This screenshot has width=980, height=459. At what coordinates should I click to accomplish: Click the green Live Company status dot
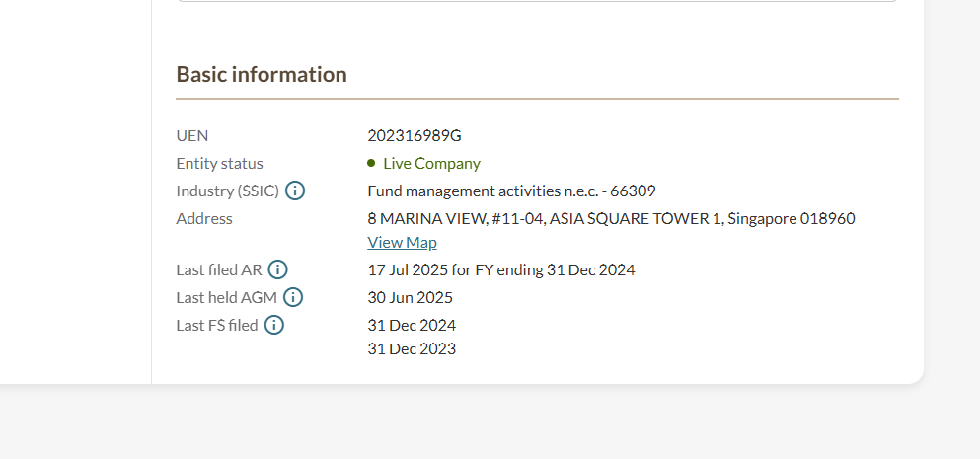click(371, 163)
